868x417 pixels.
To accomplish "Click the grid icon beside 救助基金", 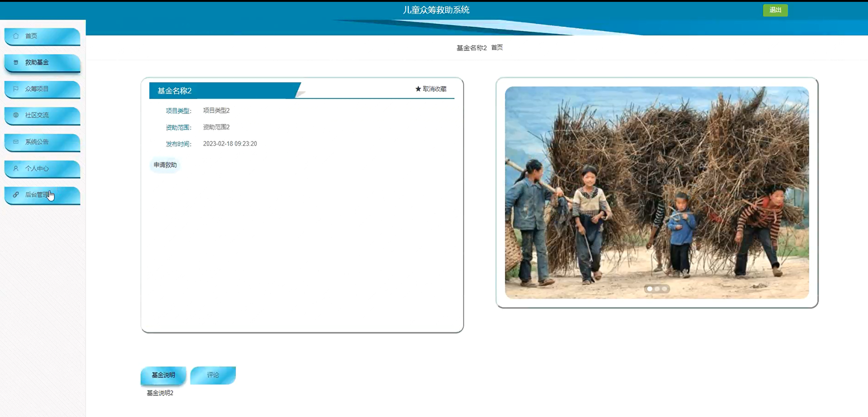I will (x=16, y=62).
